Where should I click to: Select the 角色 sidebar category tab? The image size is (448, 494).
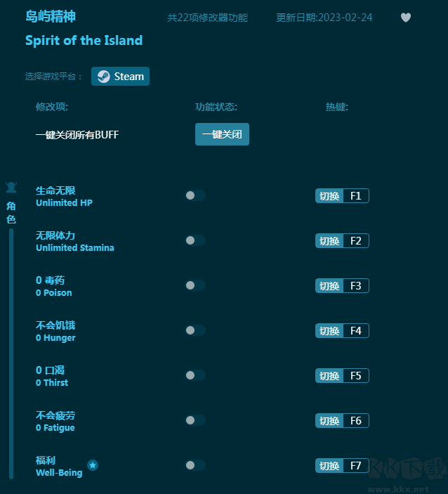[11, 212]
